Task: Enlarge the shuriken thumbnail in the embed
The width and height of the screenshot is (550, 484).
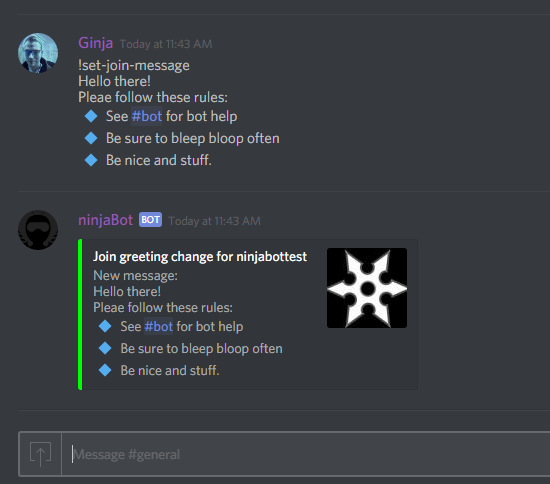Action: point(367,288)
